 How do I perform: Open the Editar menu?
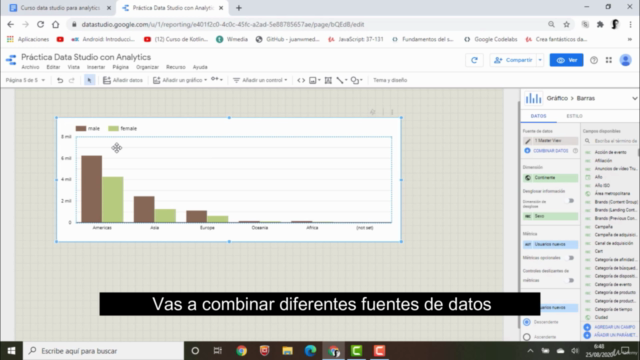click(53, 67)
